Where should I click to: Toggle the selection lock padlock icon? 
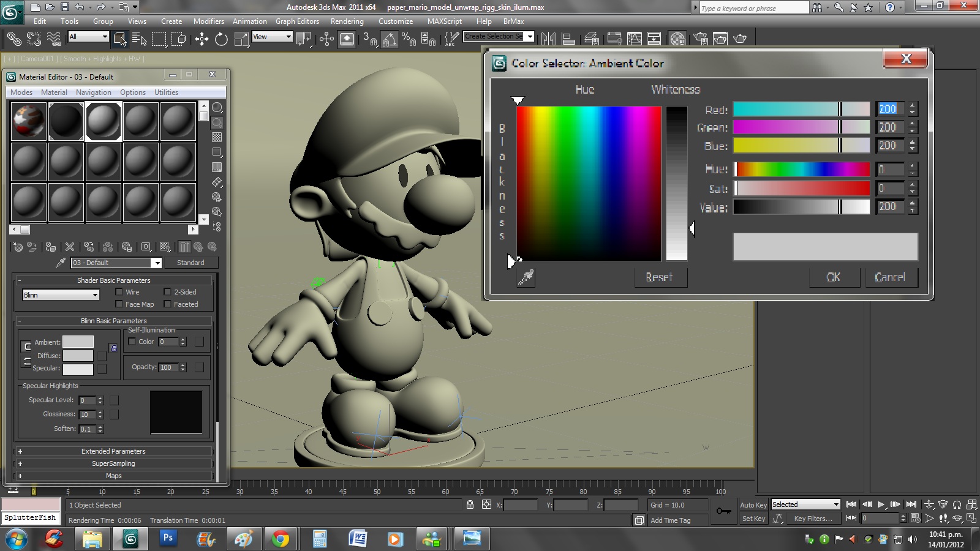tap(470, 505)
